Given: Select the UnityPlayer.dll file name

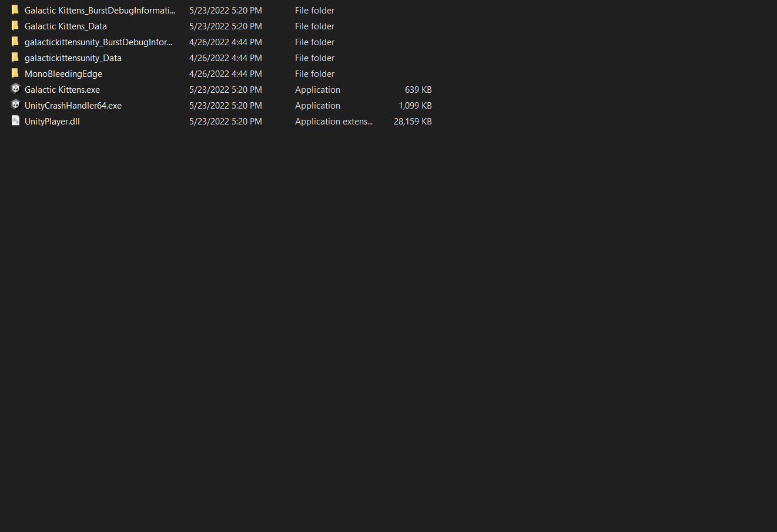Looking at the screenshot, I should (x=52, y=122).
